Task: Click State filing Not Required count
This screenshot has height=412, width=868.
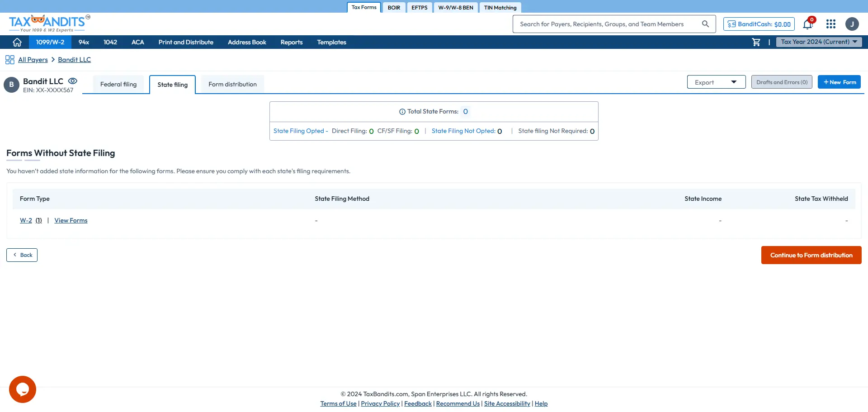Action: (592, 131)
